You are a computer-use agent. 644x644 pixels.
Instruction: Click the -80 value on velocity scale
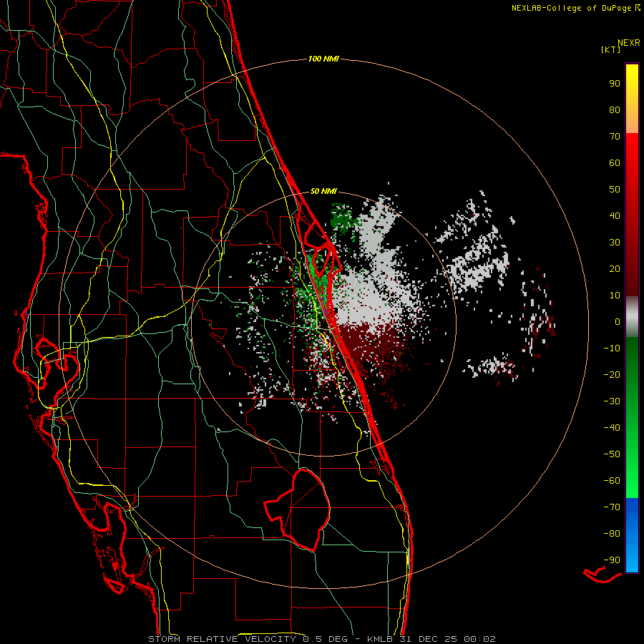click(x=612, y=534)
